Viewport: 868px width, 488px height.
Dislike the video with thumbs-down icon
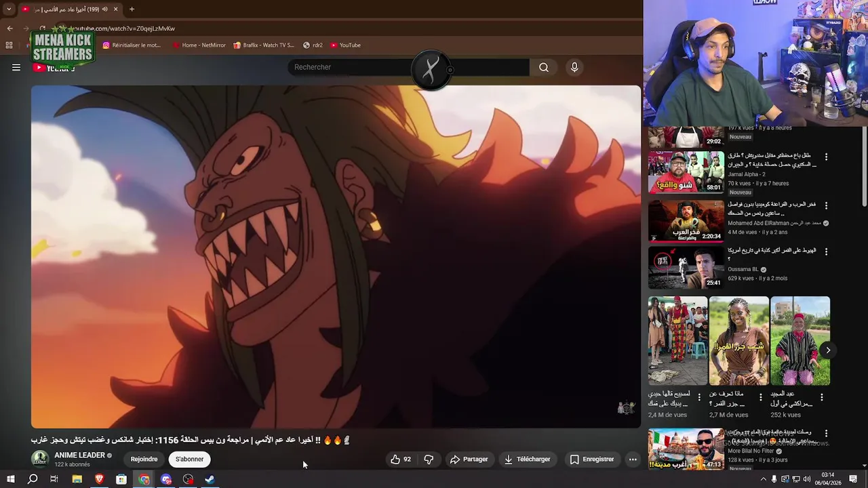[x=429, y=460]
